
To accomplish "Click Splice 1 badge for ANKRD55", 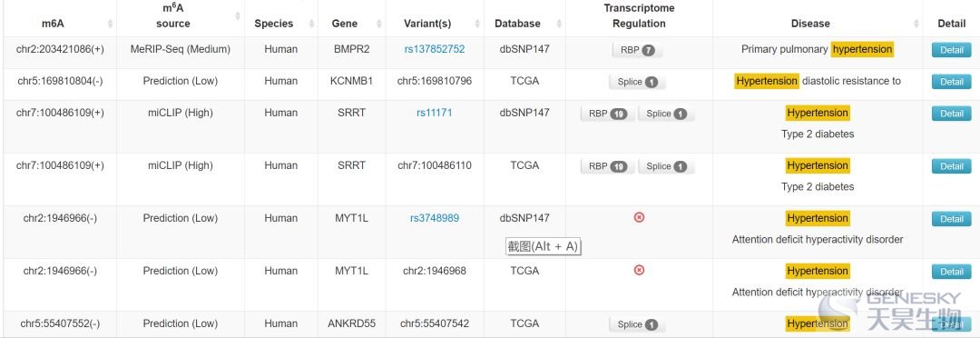I will point(637,324).
